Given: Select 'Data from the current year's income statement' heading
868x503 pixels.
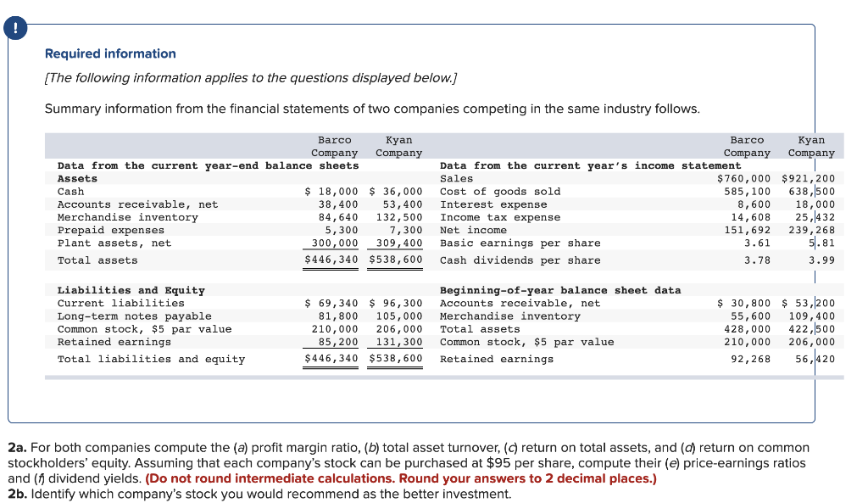Looking at the screenshot, I should point(590,165).
